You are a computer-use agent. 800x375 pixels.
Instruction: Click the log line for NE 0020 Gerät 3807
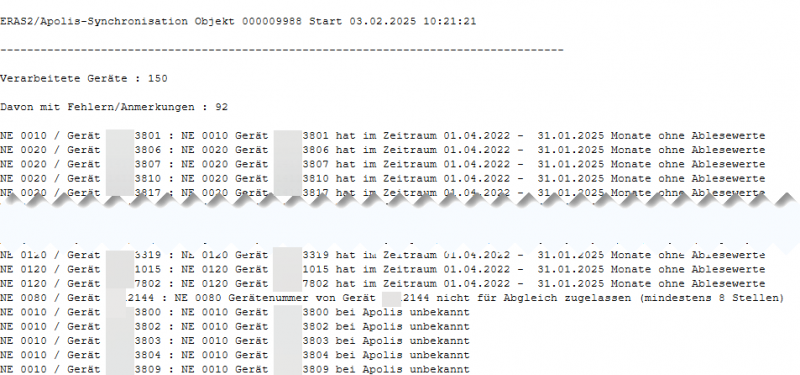tap(383, 164)
